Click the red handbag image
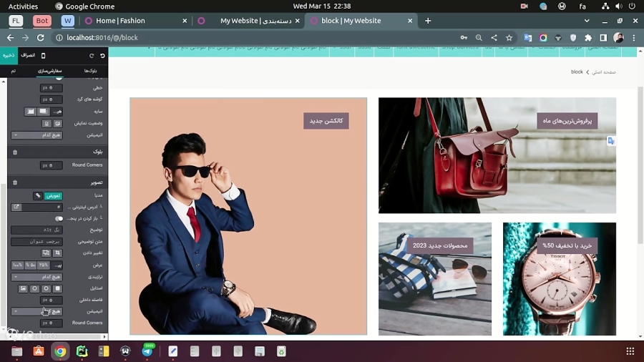644x362 pixels. click(x=497, y=155)
